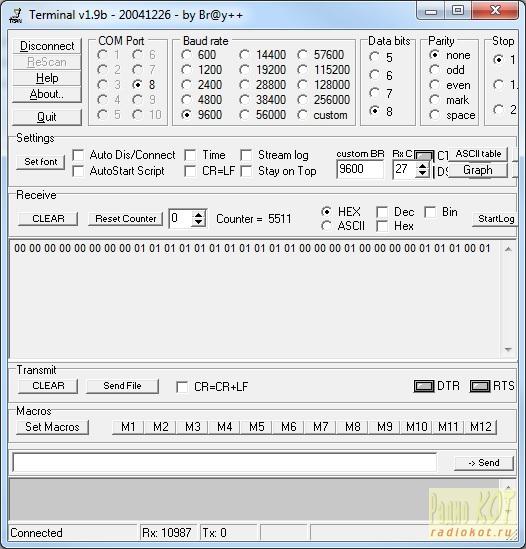Decrease the Rx Clear value stepper
This screenshot has width=526, height=549.
[422, 173]
